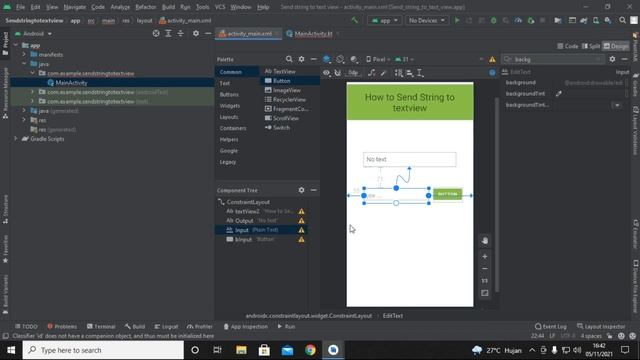Click the clear constraints icon
This screenshot has height=360, width=640.
[371, 73]
